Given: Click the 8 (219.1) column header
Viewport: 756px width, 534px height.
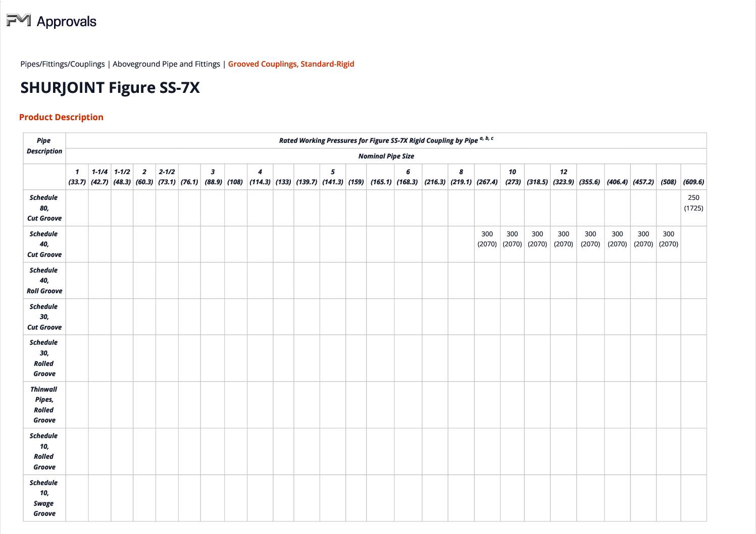Looking at the screenshot, I should (461, 177).
